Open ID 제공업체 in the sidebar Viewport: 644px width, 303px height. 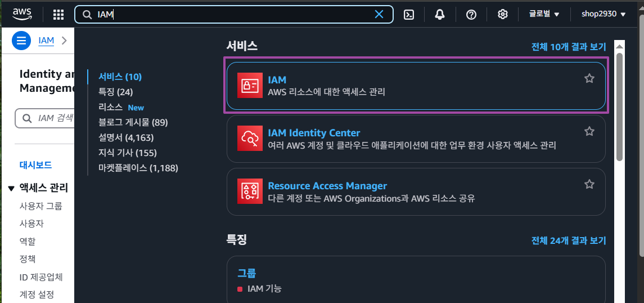point(41,277)
